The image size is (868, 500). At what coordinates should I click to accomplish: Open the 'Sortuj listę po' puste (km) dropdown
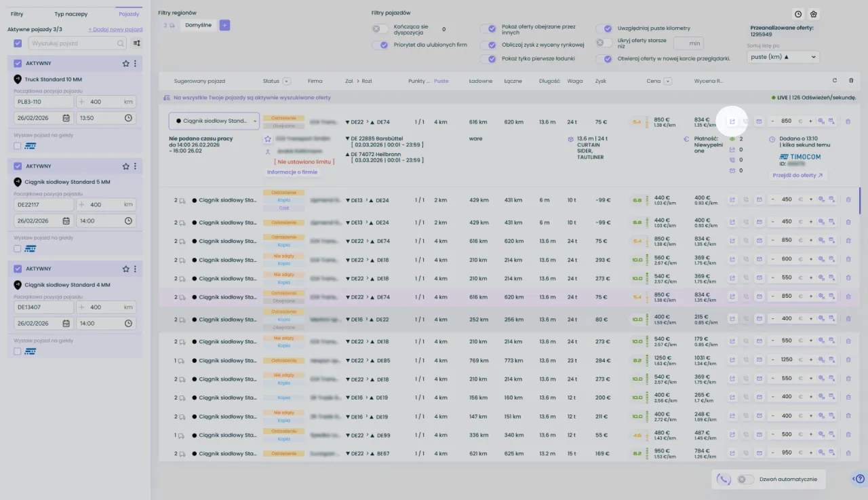[783, 57]
